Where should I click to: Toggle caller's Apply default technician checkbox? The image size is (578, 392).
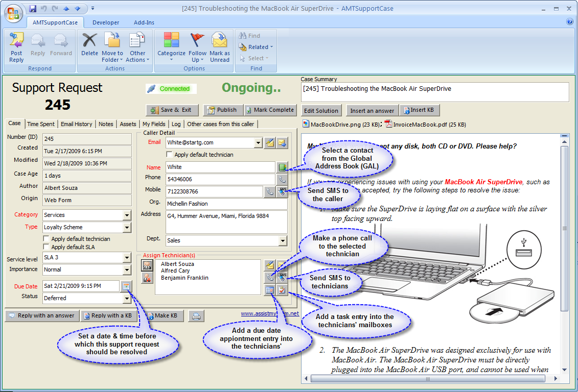tap(169, 155)
